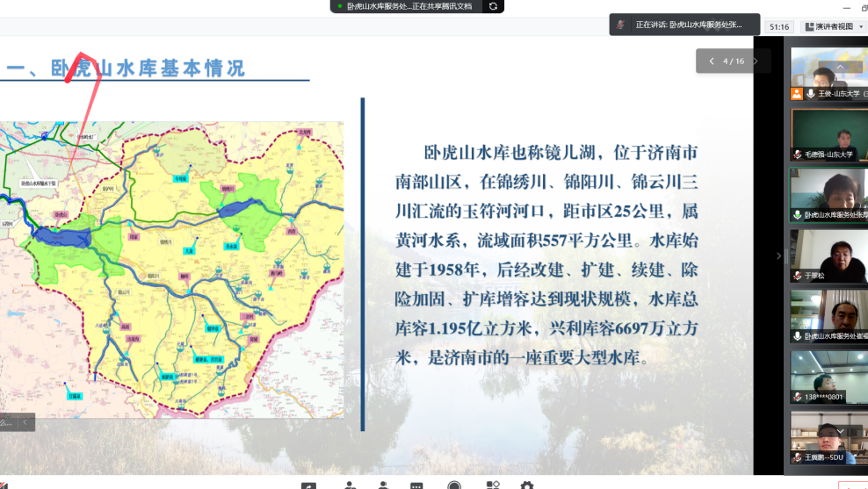Open chat icon in bottom toolbar
Image resolution: width=868 pixels, height=489 pixels.
coord(416,485)
